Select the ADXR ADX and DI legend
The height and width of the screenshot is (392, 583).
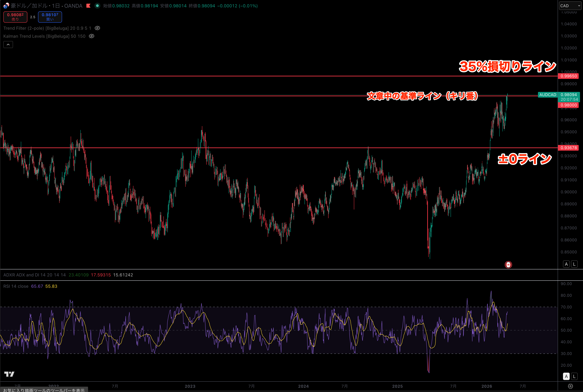point(35,275)
